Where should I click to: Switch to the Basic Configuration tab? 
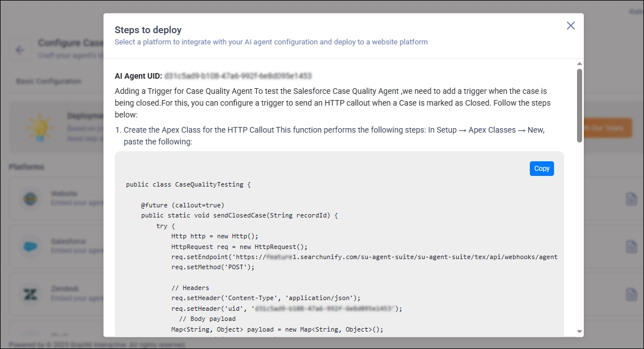coord(48,81)
